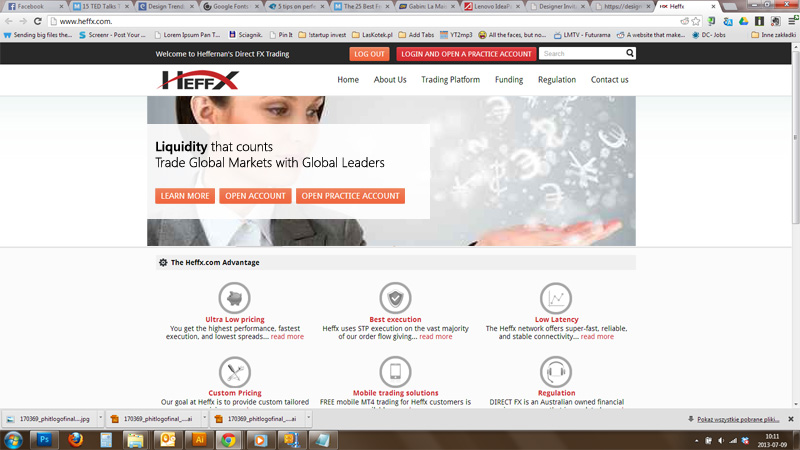Open the Trading Platform menu item

click(x=451, y=80)
